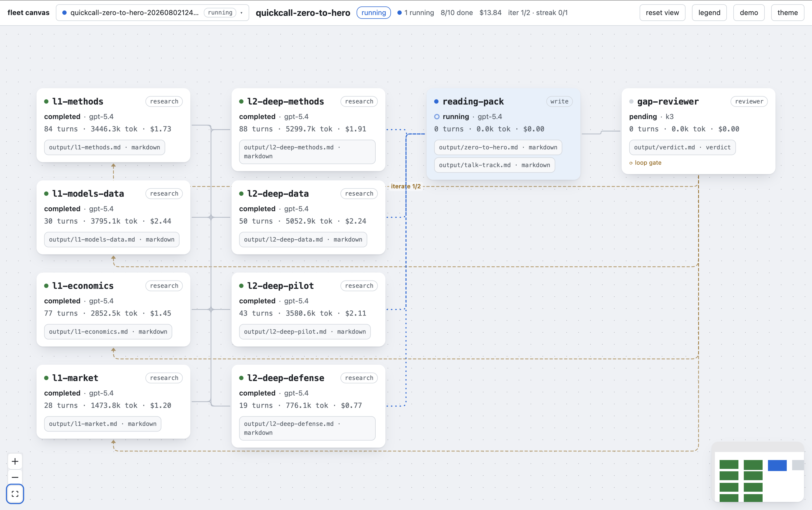
Task: Open output/verdict.md verdict chip
Action: [682, 148]
